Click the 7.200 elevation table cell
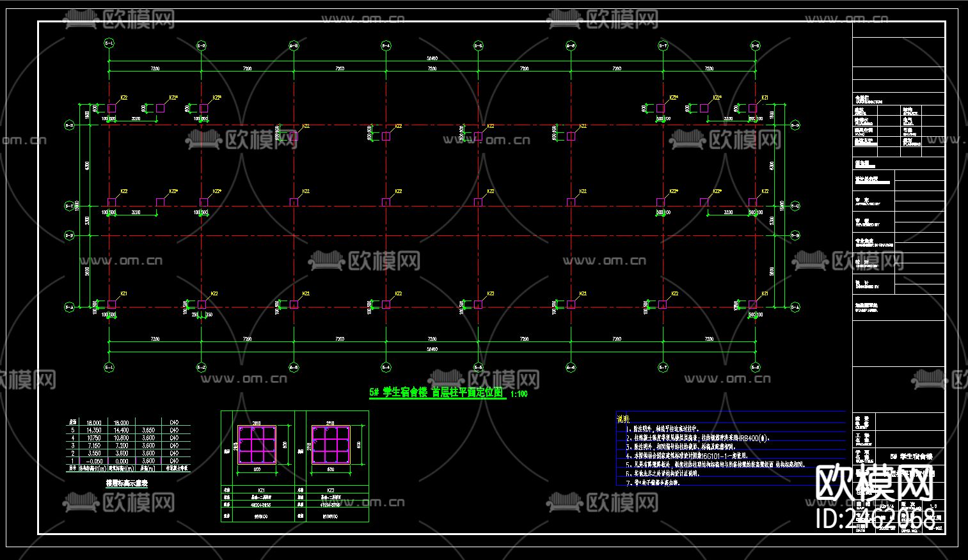The width and height of the screenshot is (968, 560). 122,446
